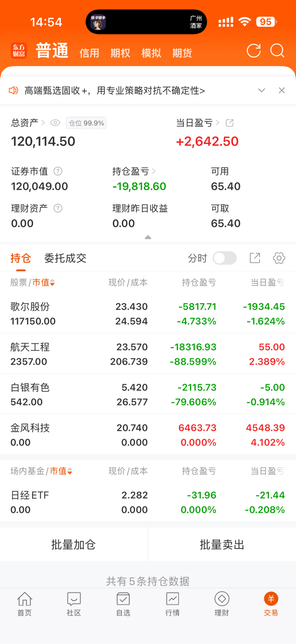
Task: Tap the export icon beside the 分时 switch
Action: 255,258
